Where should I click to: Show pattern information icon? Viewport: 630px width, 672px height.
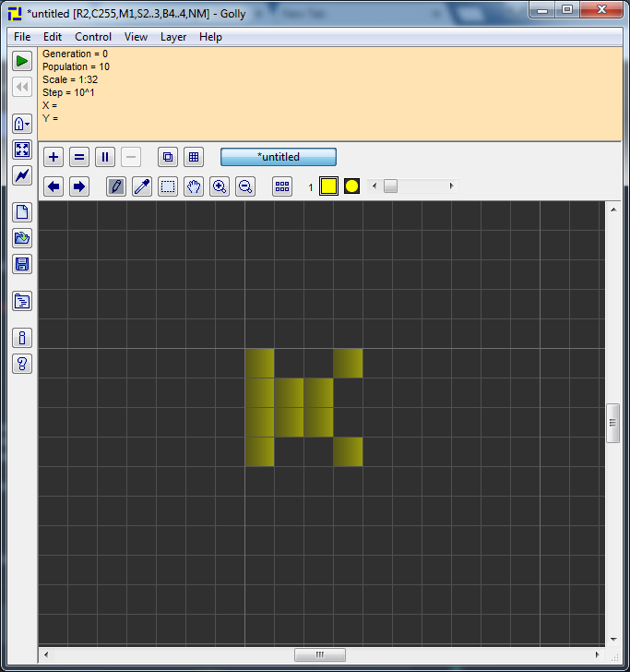(x=22, y=338)
